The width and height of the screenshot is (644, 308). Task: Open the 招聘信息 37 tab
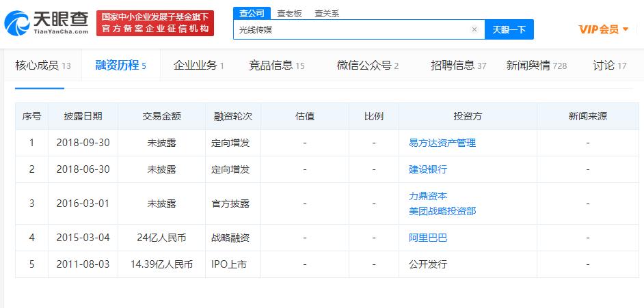(x=458, y=65)
